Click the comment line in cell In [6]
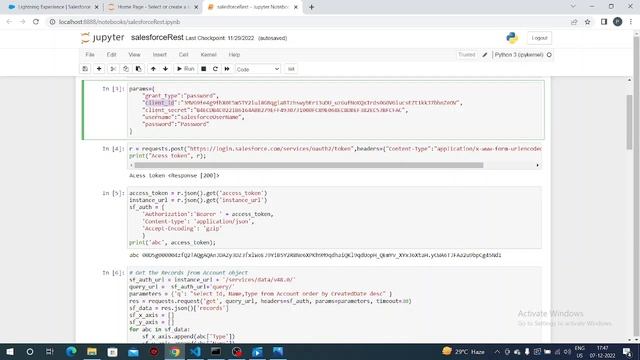 click(189, 273)
